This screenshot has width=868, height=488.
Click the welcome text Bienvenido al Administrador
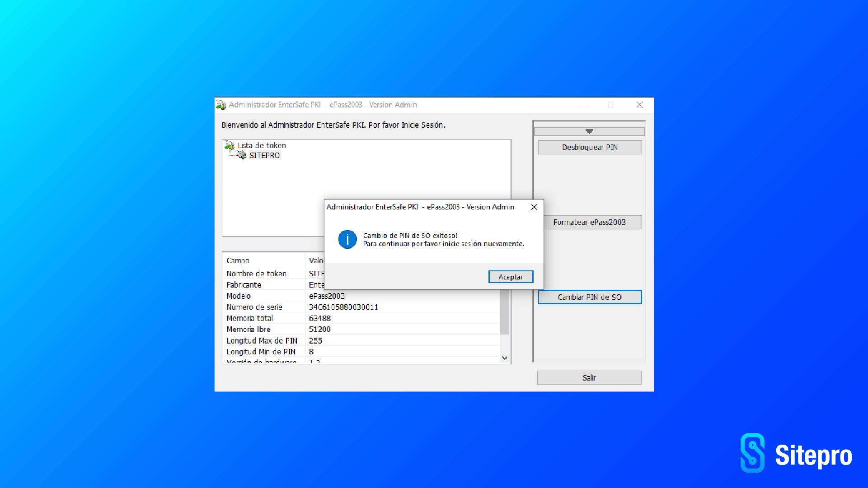(333, 125)
